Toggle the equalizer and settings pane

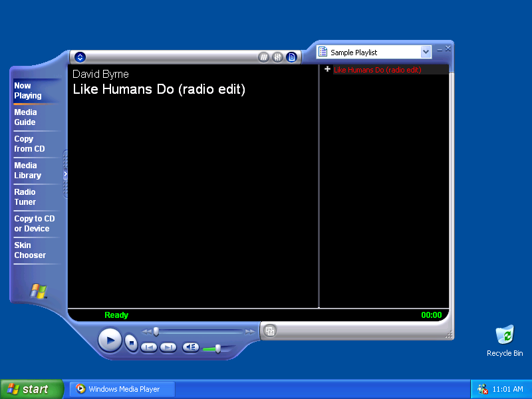click(277, 57)
